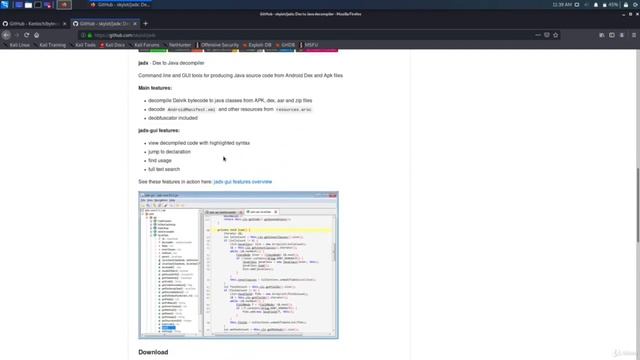Open the Kali Training bookmark
The height and width of the screenshot is (360, 640).
[x=50, y=45]
